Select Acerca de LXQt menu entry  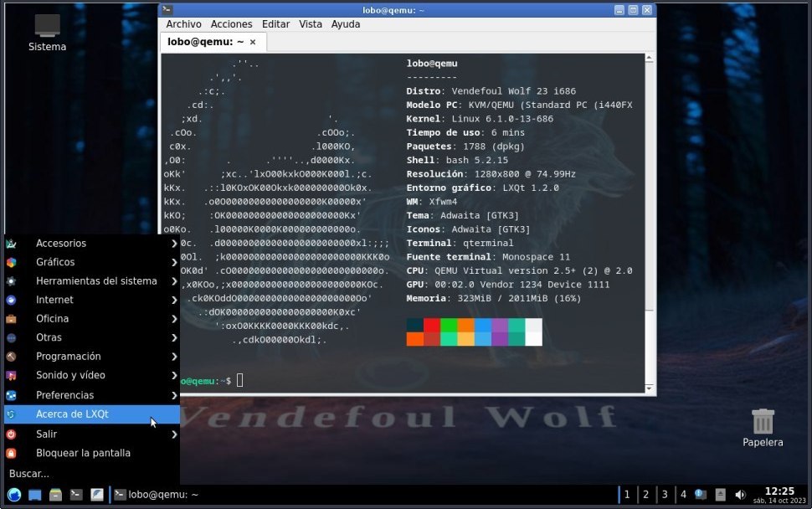tap(91, 414)
